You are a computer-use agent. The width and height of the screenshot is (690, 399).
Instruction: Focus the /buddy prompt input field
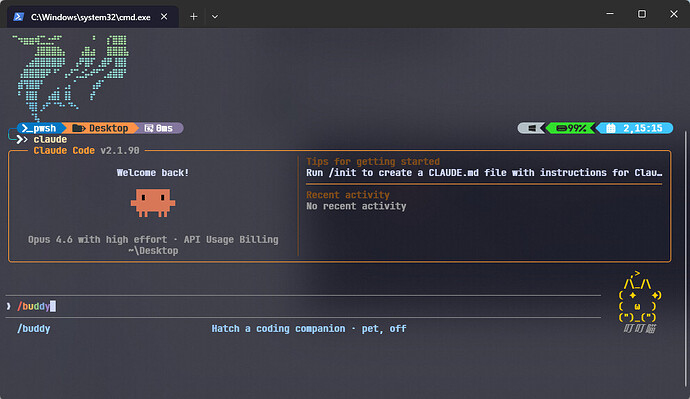pos(304,306)
